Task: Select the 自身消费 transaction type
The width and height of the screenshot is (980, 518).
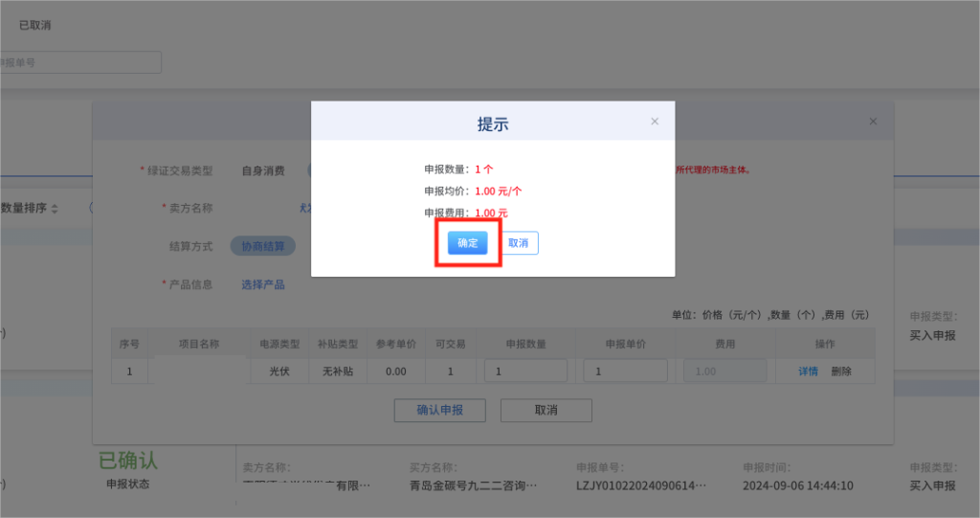Action: [x=262, y=170]
